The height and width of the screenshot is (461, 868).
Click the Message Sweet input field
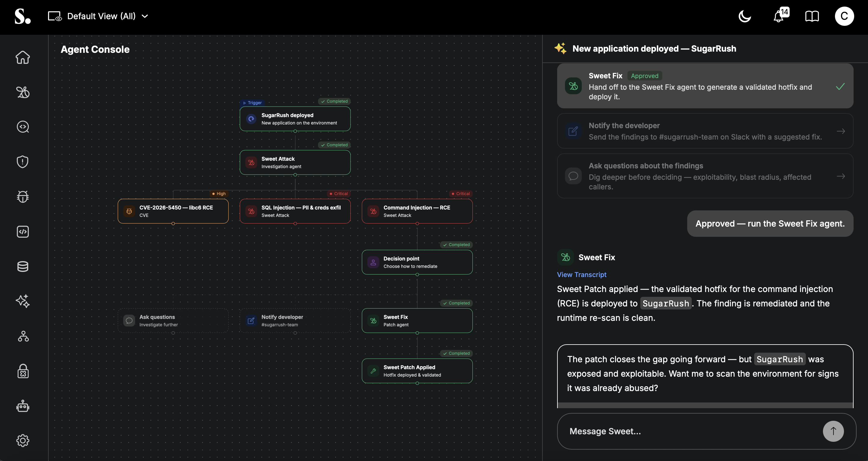(691, 431)
